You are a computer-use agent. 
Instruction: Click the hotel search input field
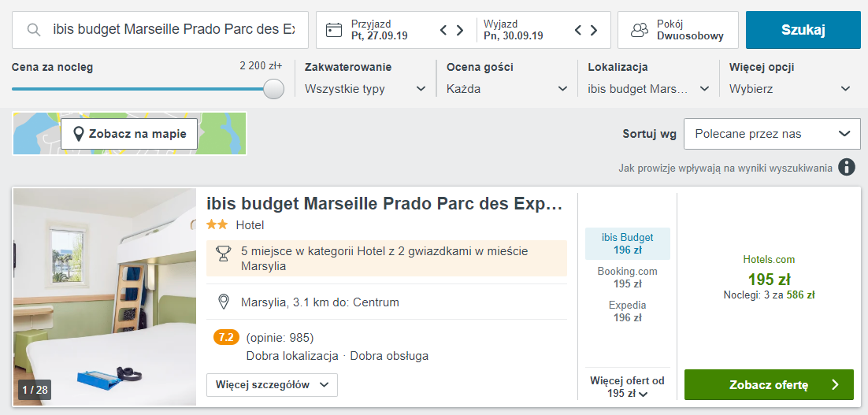(173, 30)
